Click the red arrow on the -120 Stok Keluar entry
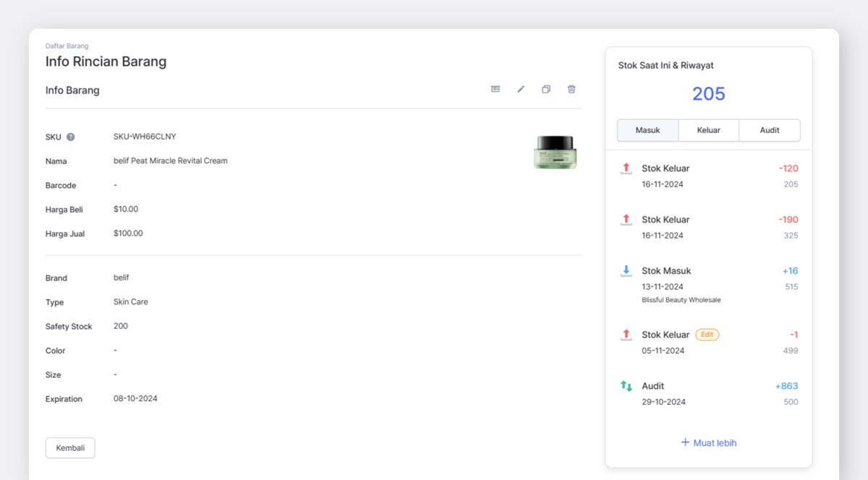 click(x=626, y=168)
